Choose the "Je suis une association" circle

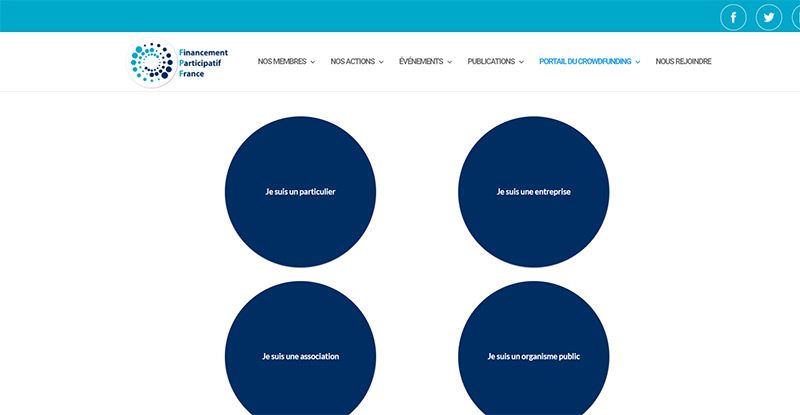301,350
